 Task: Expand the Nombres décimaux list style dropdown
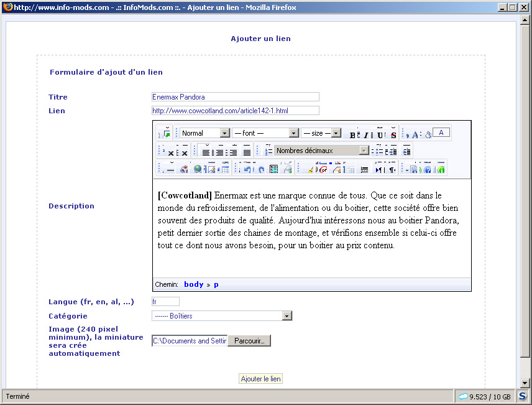(x=321, y=150)
